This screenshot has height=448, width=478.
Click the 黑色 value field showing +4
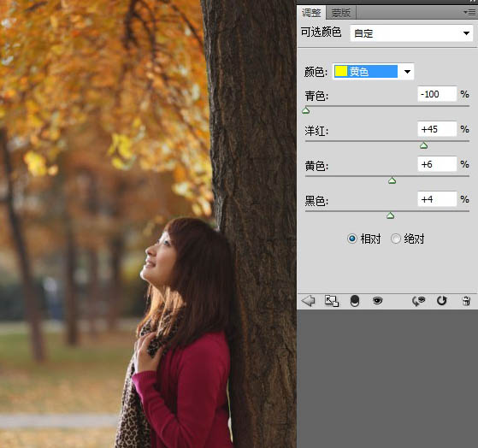tap(437, 199)
